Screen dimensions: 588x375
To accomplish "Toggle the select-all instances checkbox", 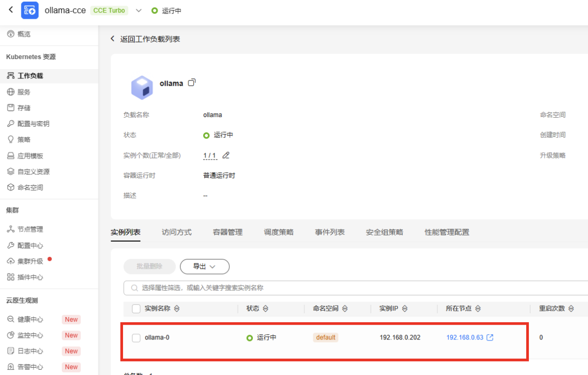I will [x=136, y=309].
